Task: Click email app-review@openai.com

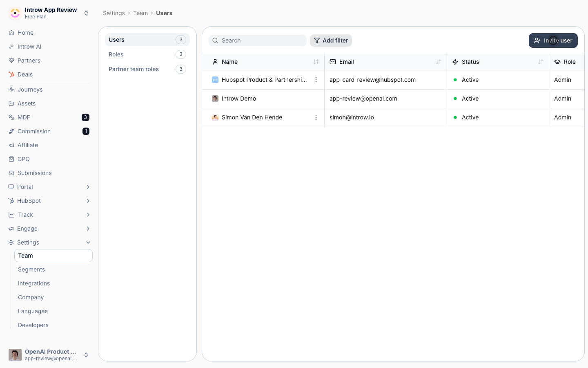Action: click(363, 99)
